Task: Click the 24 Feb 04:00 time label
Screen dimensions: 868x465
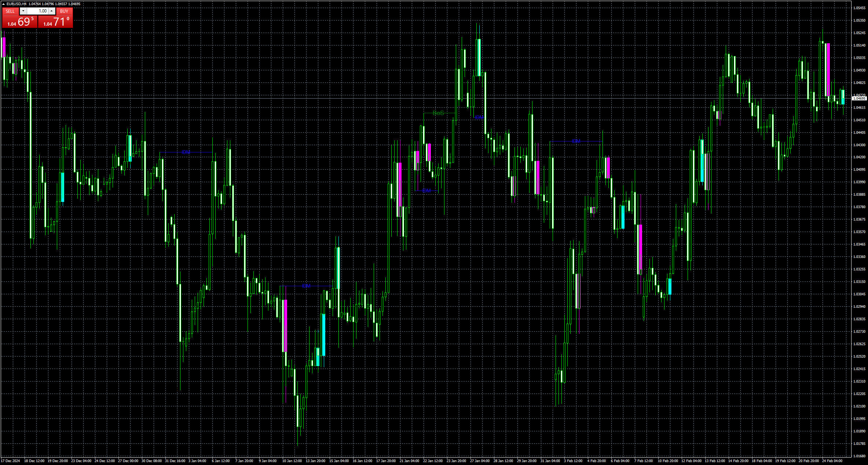Action: point(832,461)
